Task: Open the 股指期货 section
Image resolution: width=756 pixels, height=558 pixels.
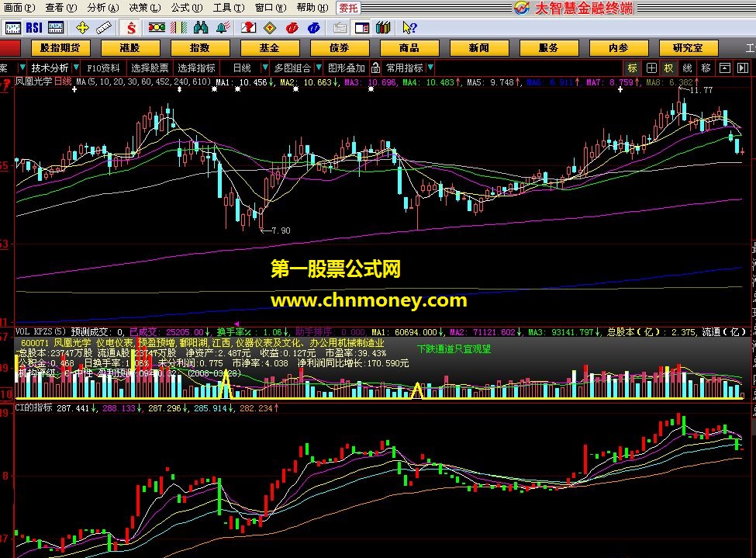Action: coord(60,48)
